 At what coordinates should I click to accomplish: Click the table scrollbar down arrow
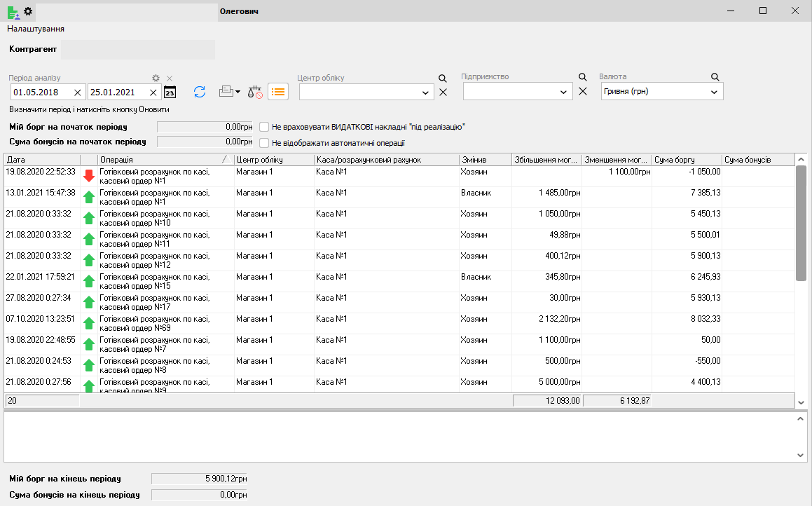click(801, 402)
